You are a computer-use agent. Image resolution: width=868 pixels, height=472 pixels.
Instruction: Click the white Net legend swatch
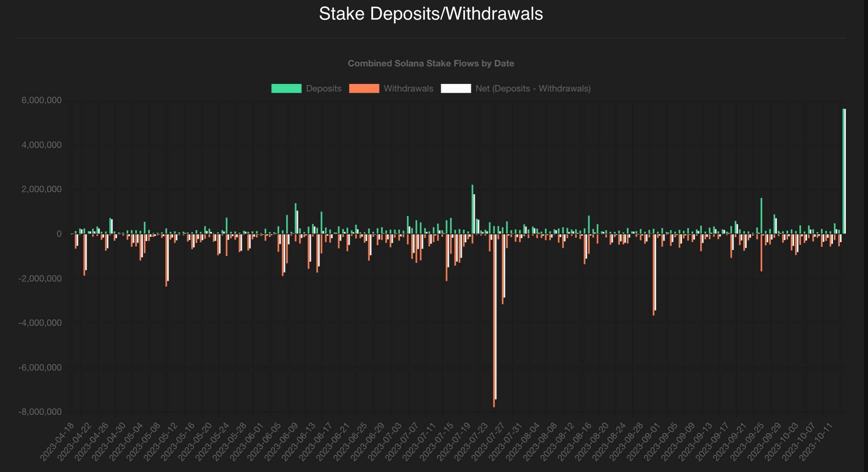coord(456,89)
